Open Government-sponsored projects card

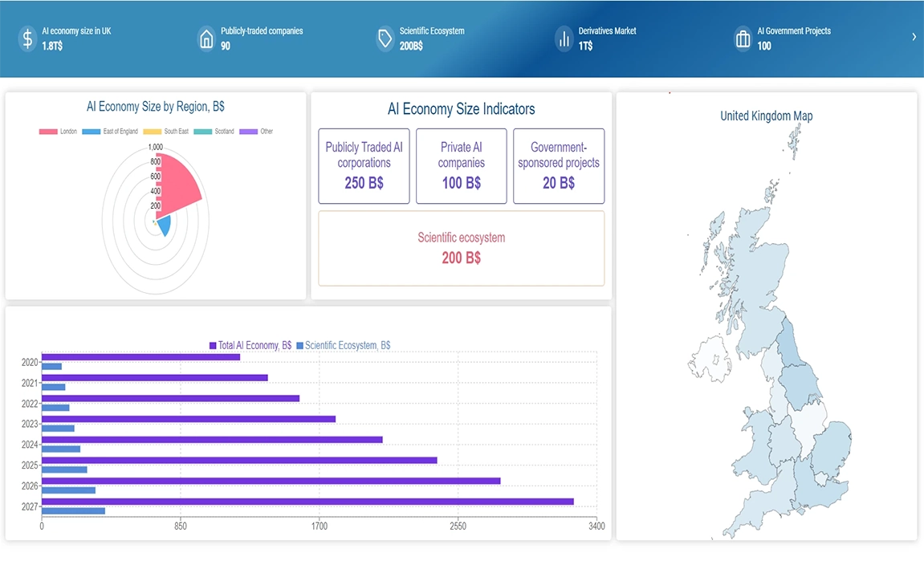(558, 166)
